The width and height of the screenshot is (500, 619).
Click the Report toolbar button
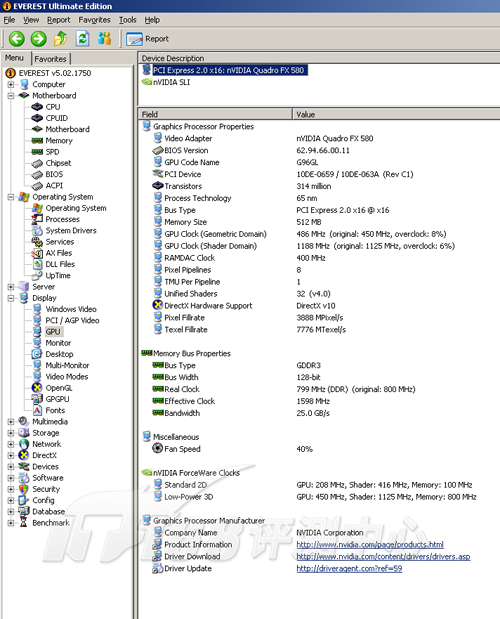[x=148, y=39]
